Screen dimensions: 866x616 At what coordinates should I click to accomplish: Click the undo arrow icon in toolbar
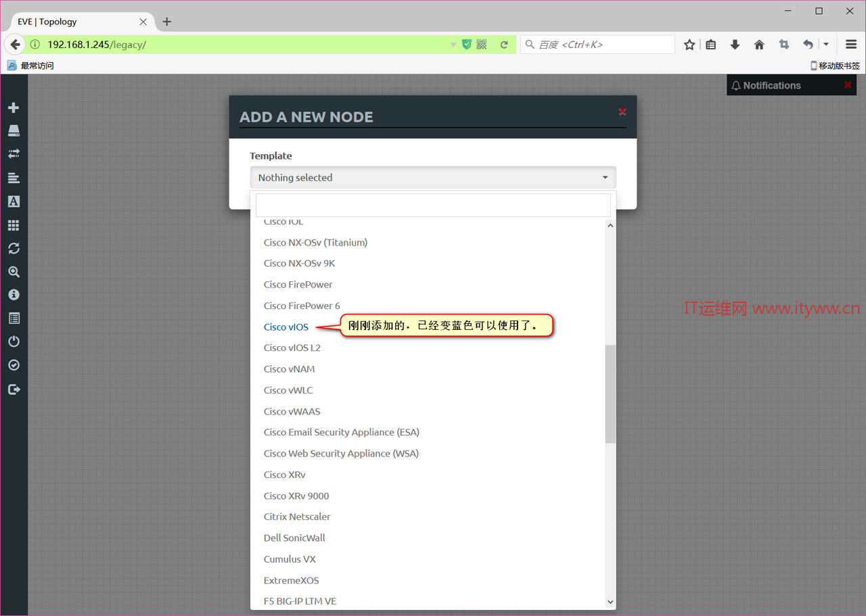[x=808, y=45]
